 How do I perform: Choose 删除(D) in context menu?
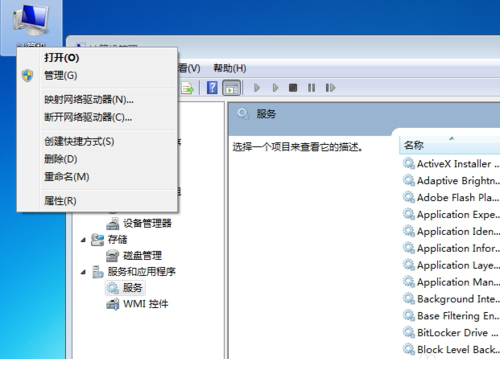pos(61,159)
